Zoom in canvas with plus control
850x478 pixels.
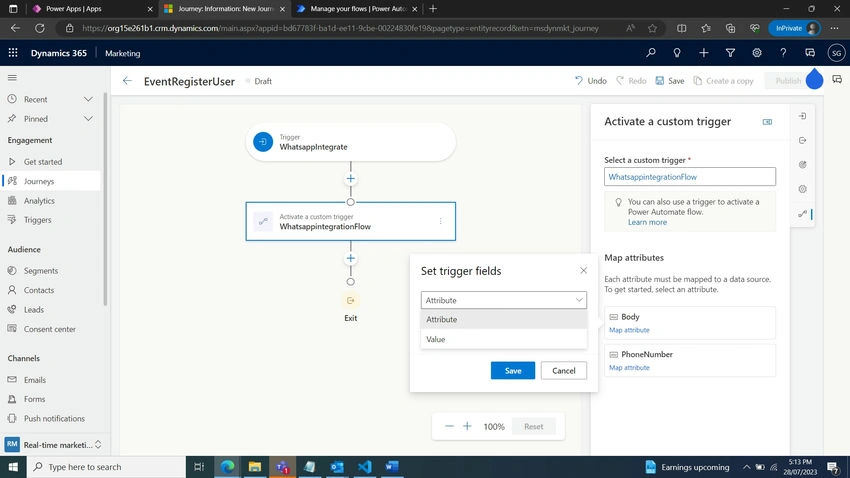(x=467, y=427)
